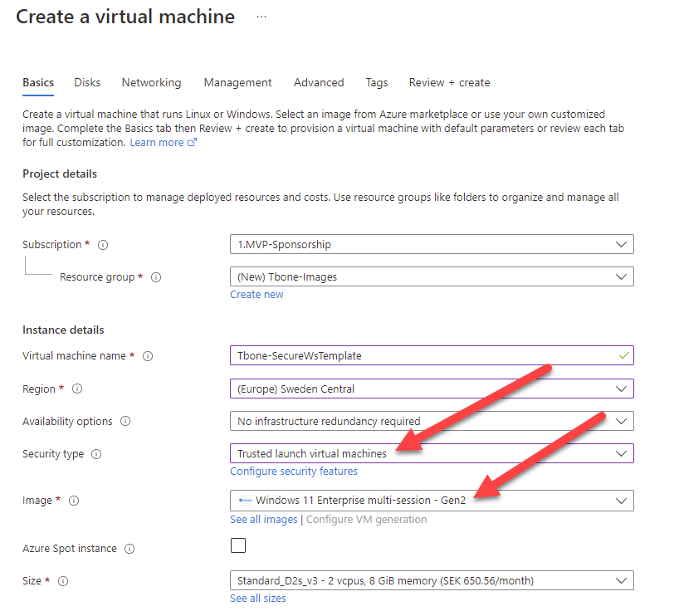
Task: Expand the Region selection dropdown
Action: coord(432,389)
